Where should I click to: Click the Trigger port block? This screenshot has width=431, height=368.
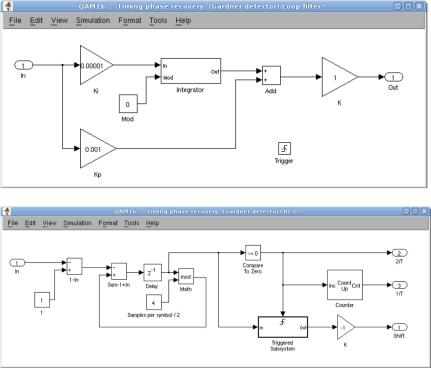(x=284, y=148)
